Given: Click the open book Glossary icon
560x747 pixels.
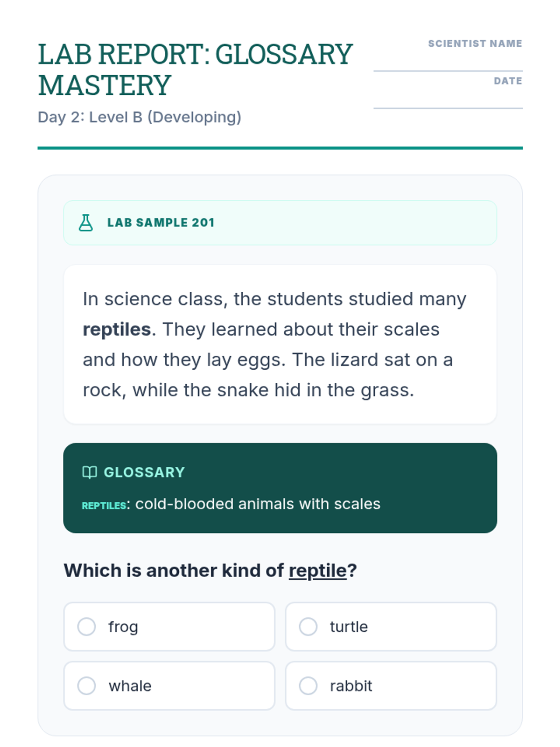Looking at the screenshot, I should point(90,472).
